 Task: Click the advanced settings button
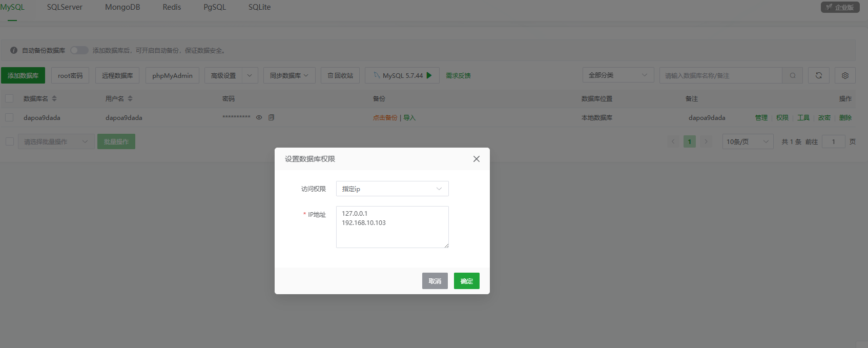tap(223, 75)
